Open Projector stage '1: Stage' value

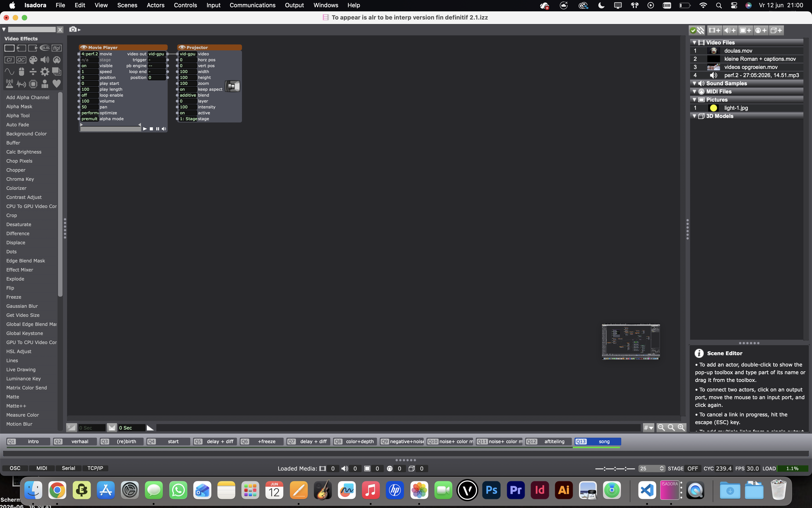(188, 119)
